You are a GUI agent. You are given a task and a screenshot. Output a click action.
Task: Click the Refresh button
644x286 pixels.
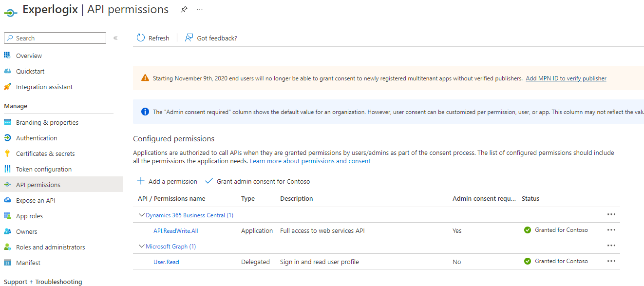coord(153,38)
